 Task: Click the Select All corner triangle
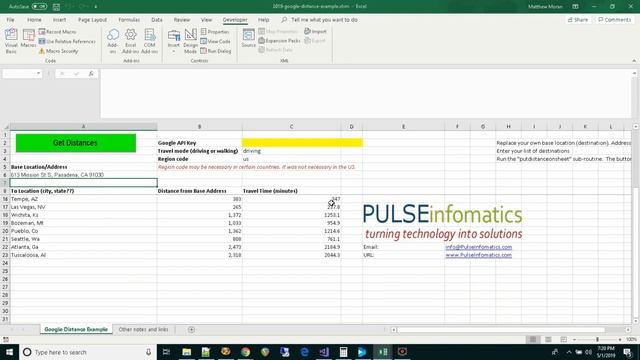coord(5,127)
